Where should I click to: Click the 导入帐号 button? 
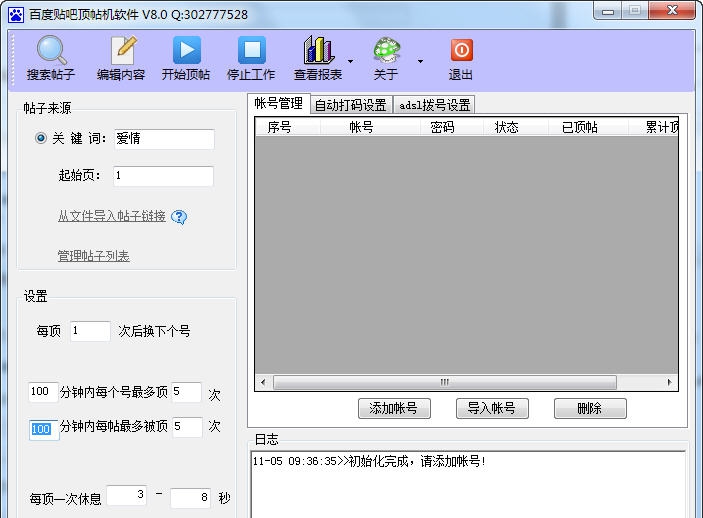pyautogui.click(x=492, y=408)
